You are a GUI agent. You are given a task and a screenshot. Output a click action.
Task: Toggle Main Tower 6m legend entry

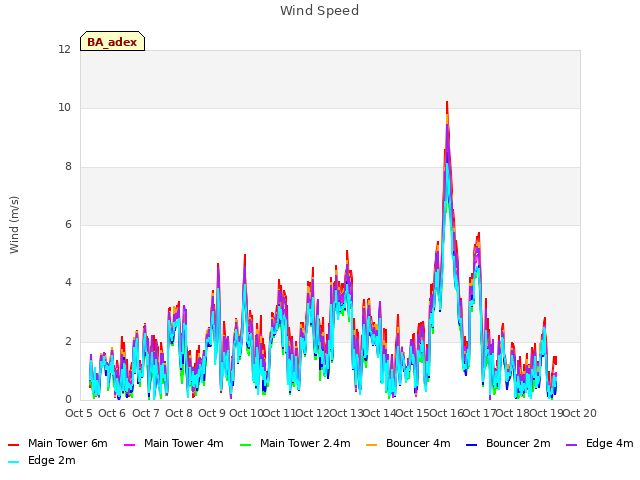[58, 444]
